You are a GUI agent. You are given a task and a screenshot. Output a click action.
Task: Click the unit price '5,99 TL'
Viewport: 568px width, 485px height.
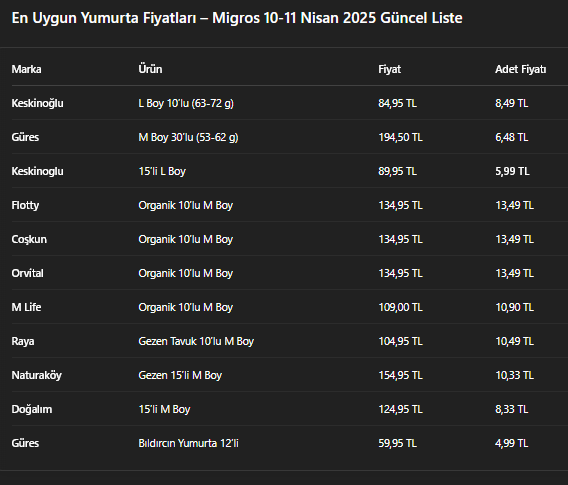512,171
